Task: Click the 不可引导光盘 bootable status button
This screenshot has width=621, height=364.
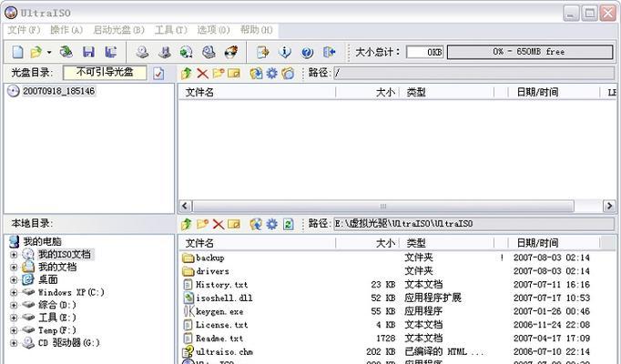Action: [x=105, y=73]
